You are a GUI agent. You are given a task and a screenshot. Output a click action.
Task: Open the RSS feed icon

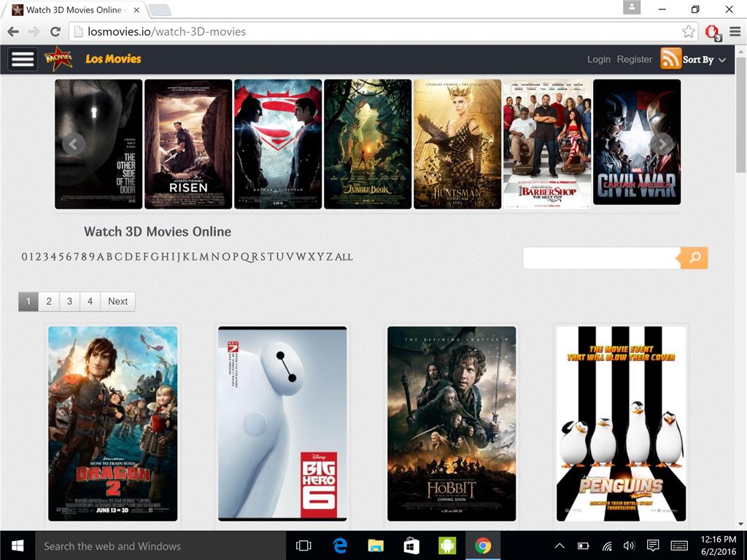click(x=670, y=59)
